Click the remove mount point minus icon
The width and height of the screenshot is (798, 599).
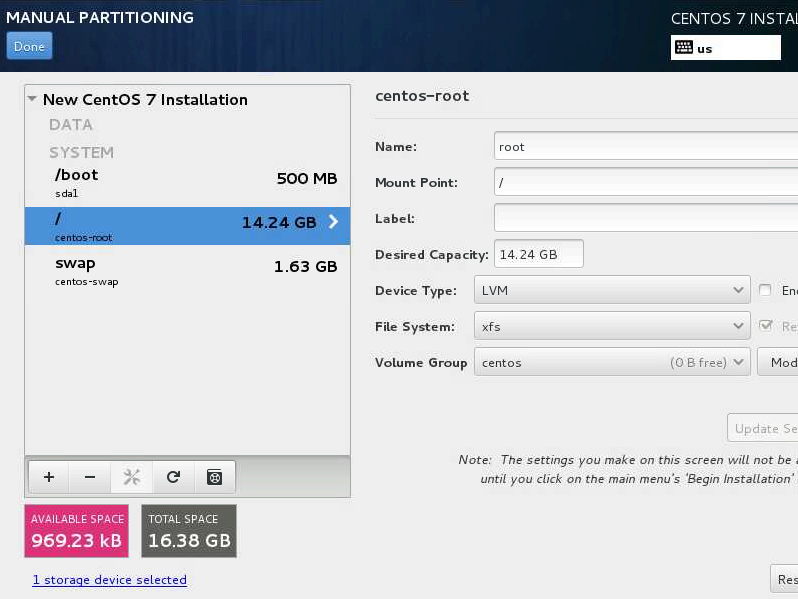(x=90, y=477)
